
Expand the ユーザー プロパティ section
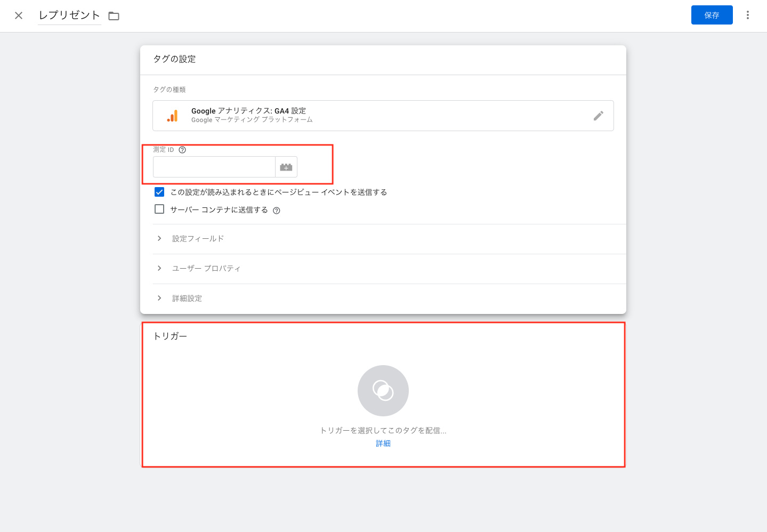(206, 269)
